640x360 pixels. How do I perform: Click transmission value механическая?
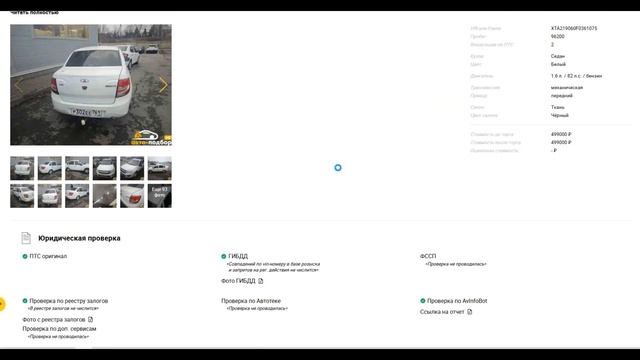(567, 87)
